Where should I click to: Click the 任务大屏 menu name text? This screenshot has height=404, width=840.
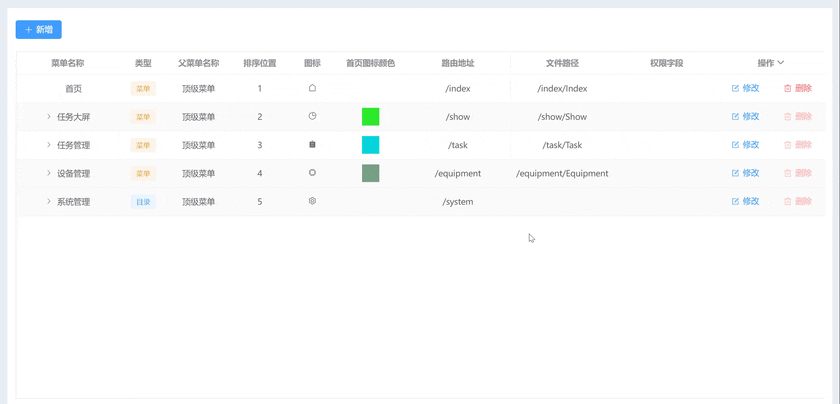coord(73,117)
